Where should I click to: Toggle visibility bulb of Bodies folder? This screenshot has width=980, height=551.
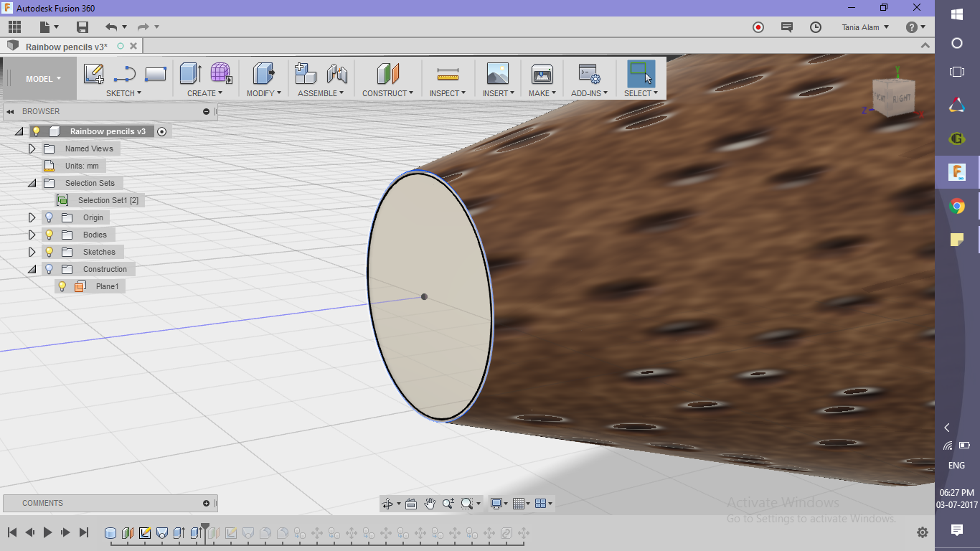click(50, 235)
